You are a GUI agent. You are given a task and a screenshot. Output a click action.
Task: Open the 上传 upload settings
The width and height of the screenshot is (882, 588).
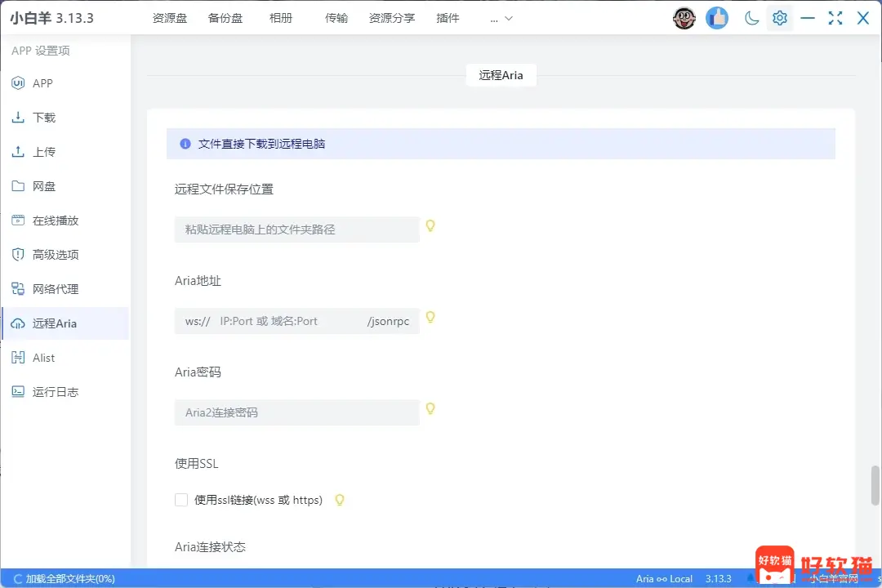(65, 152)
